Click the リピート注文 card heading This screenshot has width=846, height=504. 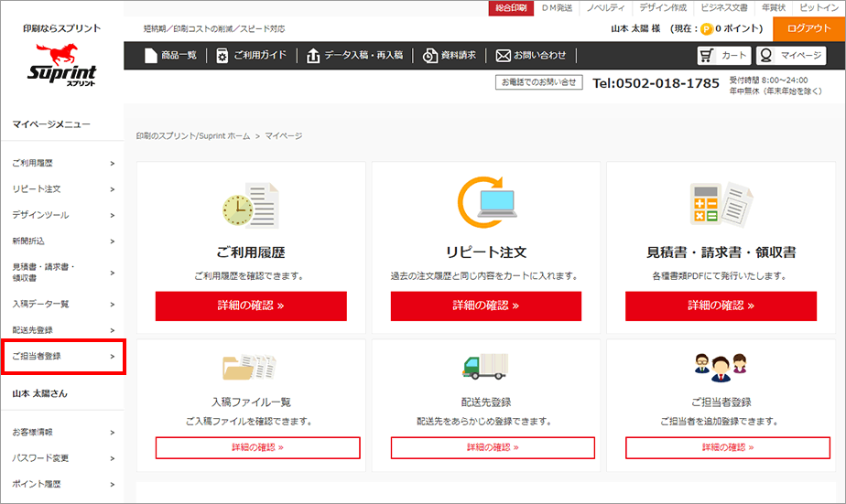click(x=486, y=252)
